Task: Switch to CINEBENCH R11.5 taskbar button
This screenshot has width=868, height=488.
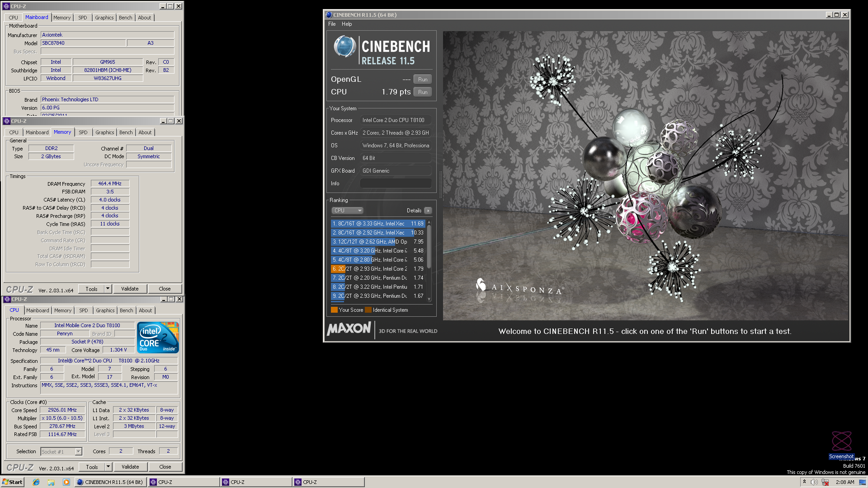Action: tap(110, 482)
